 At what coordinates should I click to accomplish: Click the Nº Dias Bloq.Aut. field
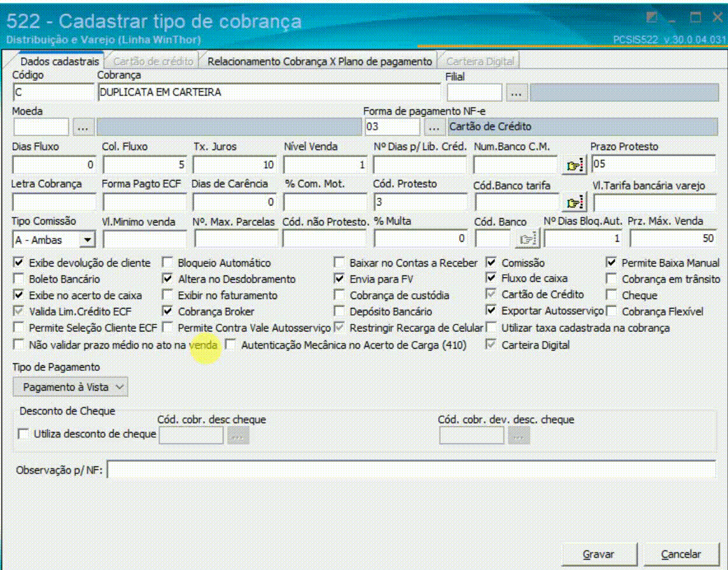(x=584, y=239)
